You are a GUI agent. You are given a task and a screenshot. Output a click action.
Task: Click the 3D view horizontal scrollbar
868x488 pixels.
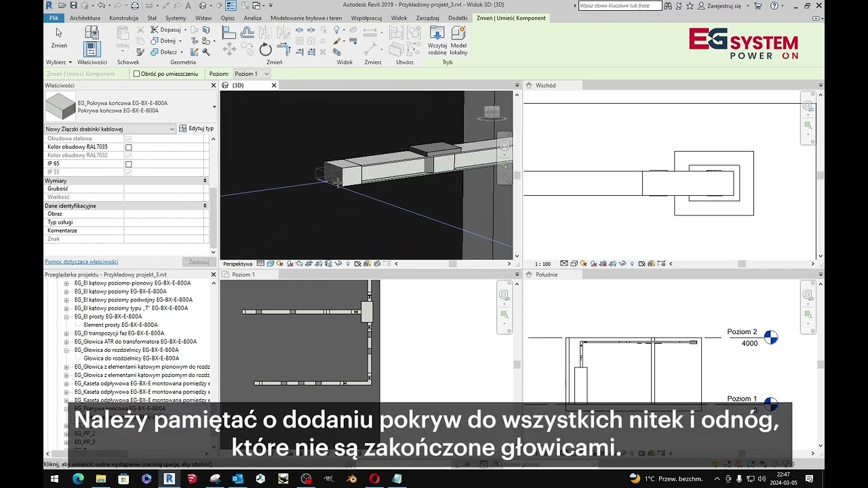coord(453,264)
